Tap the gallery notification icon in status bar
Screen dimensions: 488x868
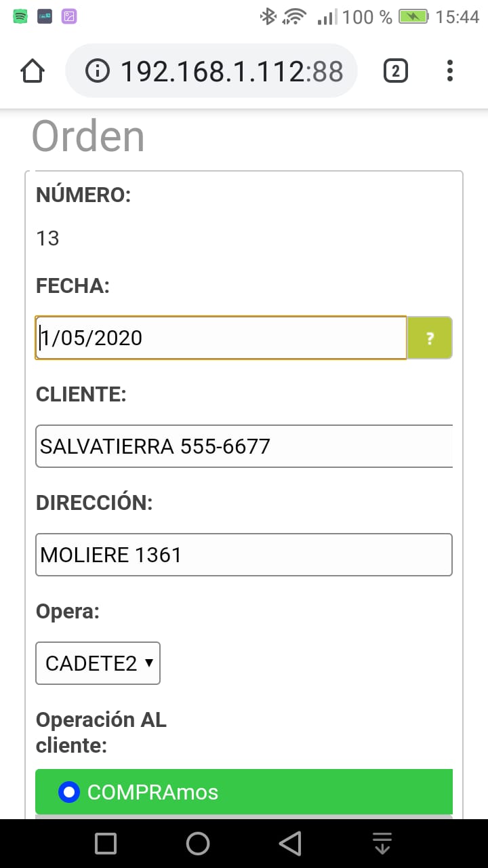(x=69, y=17)
